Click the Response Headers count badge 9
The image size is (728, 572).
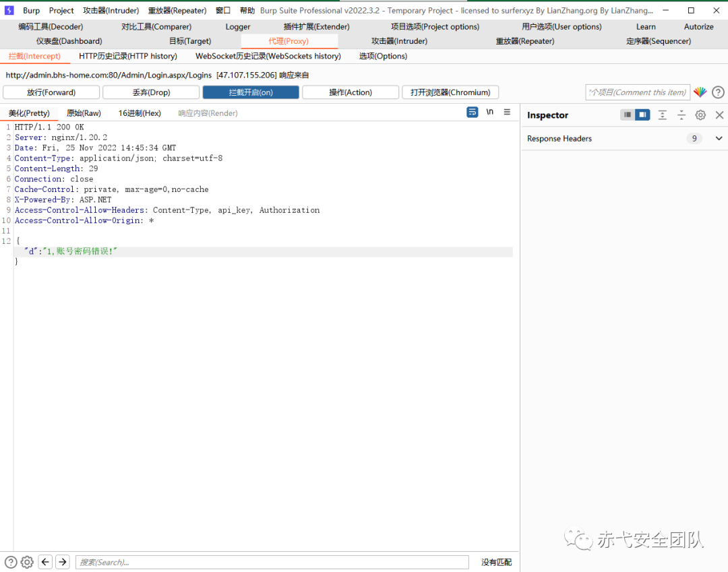(694, 138)
